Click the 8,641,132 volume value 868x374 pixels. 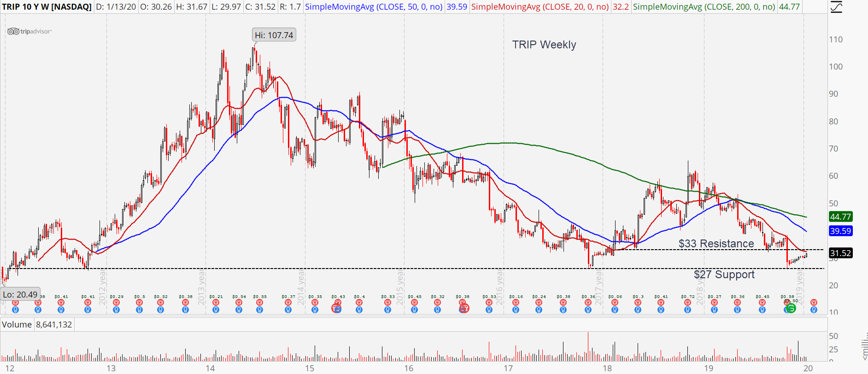[x=54, y=325]
